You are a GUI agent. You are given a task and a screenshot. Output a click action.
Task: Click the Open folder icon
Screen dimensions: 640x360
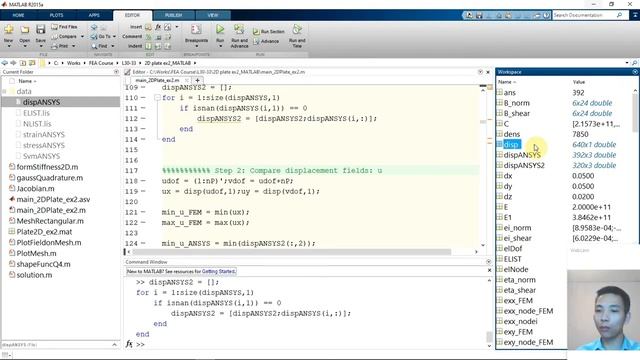point(24,30)
